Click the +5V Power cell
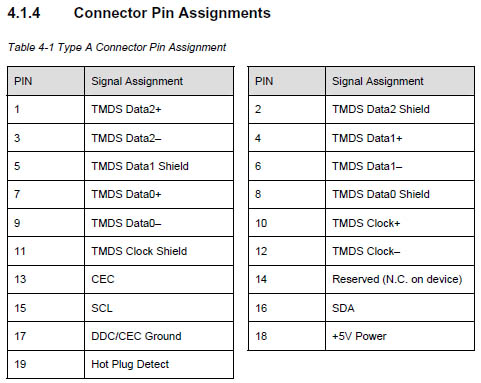Screen dimensions: 481x383 click(400, 336)
